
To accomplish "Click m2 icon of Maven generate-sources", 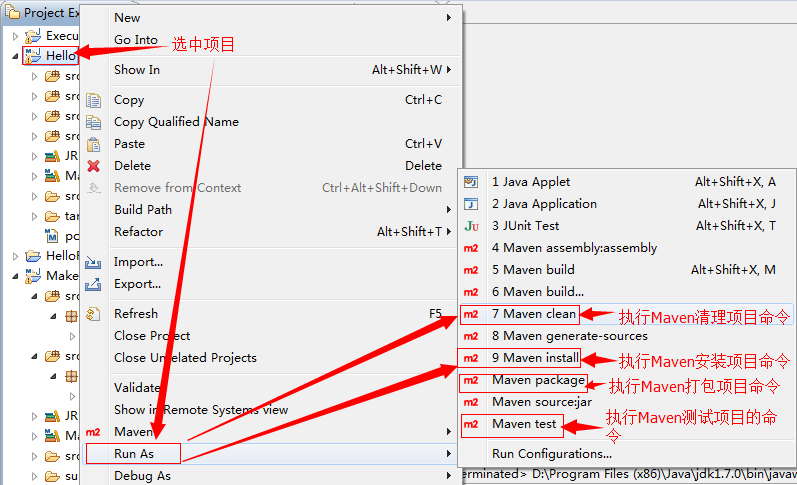I will 471,336.
